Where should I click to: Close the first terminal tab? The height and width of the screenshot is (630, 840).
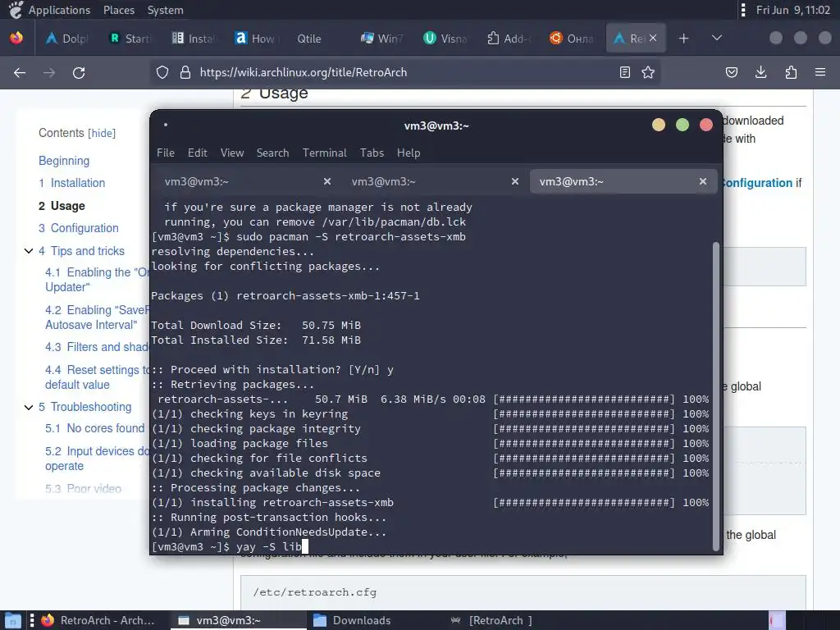click(327, 181)
